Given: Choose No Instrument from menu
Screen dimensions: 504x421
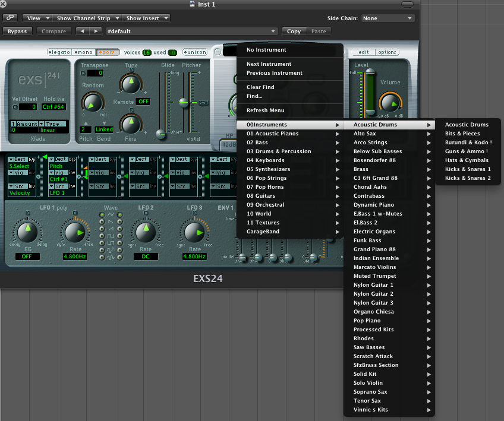Looking at the screenshot, I should [x=289, y=50].
